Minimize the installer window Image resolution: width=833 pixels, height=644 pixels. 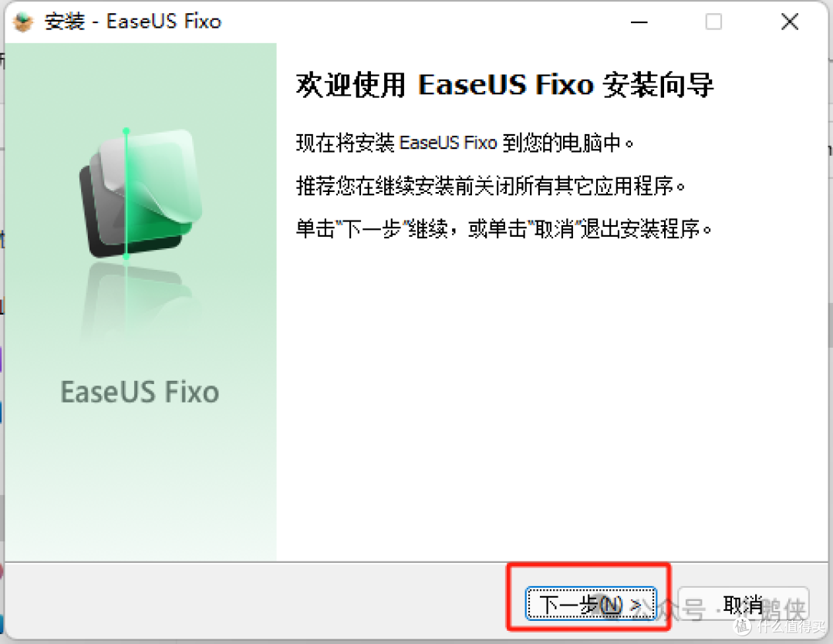point(639,22)
